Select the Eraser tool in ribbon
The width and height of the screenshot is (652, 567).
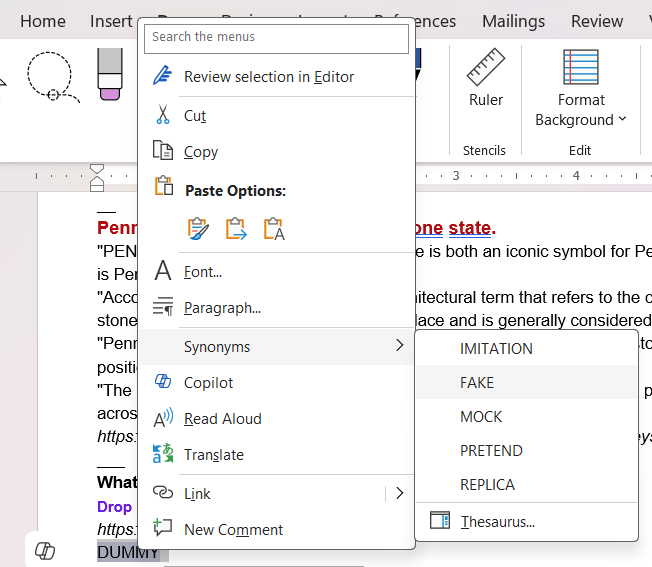[x=110, y=74]
